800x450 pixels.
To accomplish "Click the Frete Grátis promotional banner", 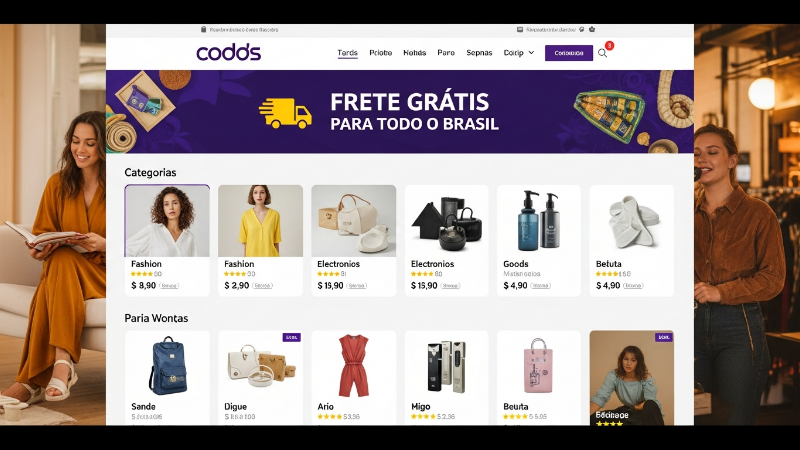I will tap(399, 112).
